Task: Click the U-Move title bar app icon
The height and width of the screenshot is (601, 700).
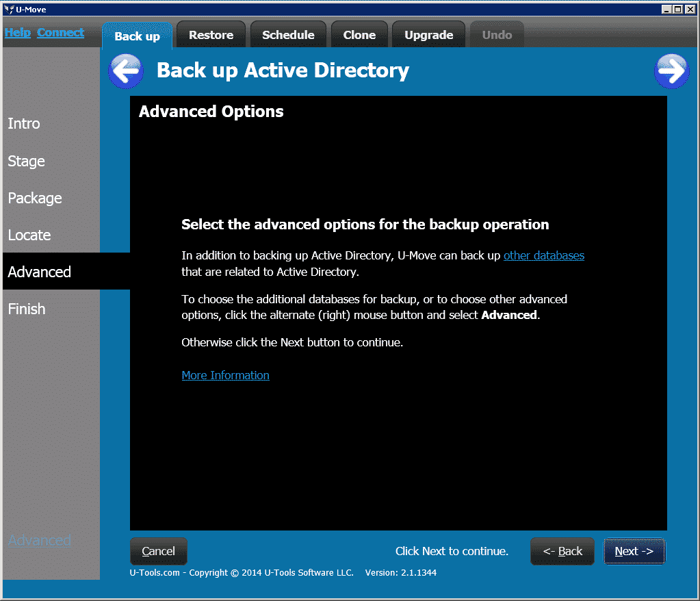Action: pyautogui.click(x=8, y=10)
